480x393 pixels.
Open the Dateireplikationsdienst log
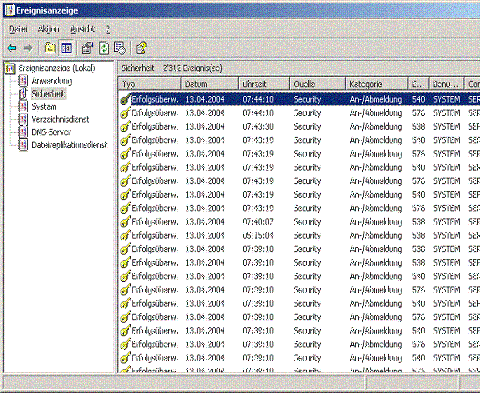click(69, 145)
